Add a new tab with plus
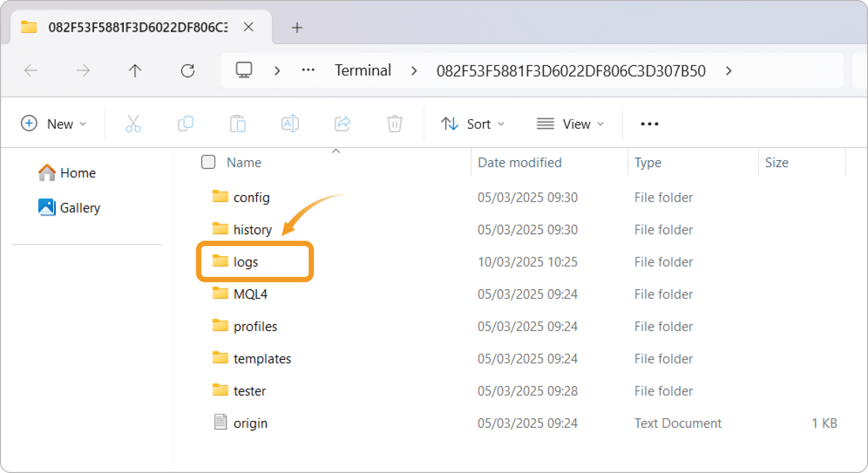 point(297,28)
